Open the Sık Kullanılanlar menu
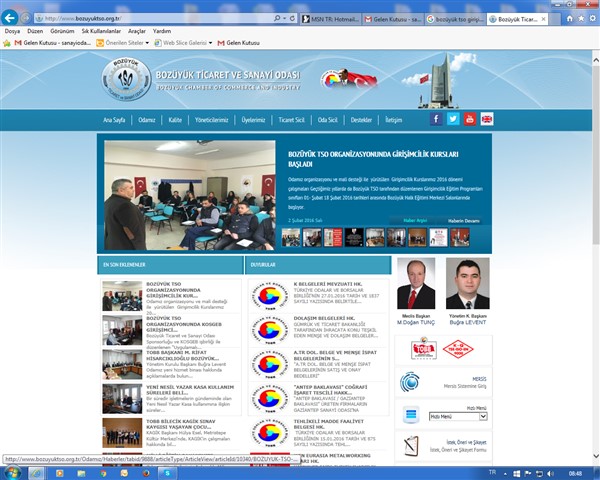The height and width of the screenshot is (480, 600). pos(101,31)
